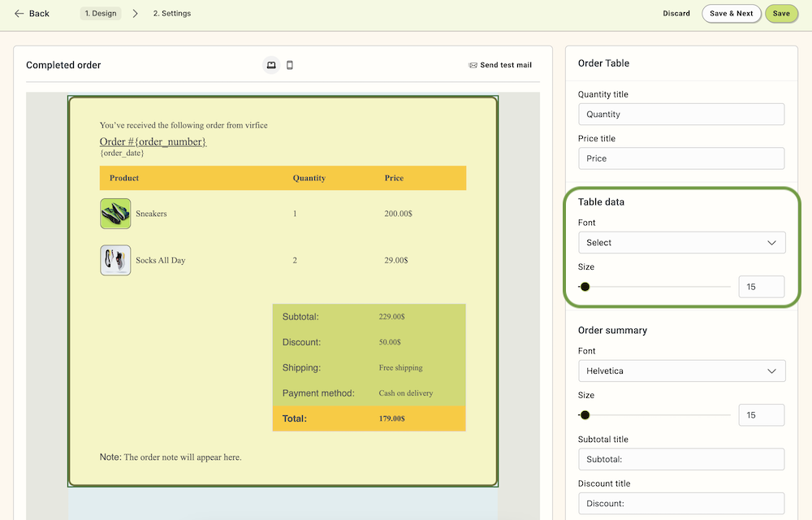Open the 2. Settings step
The width and height of the screenshot is (812, 520).
[x=172, y=14]
